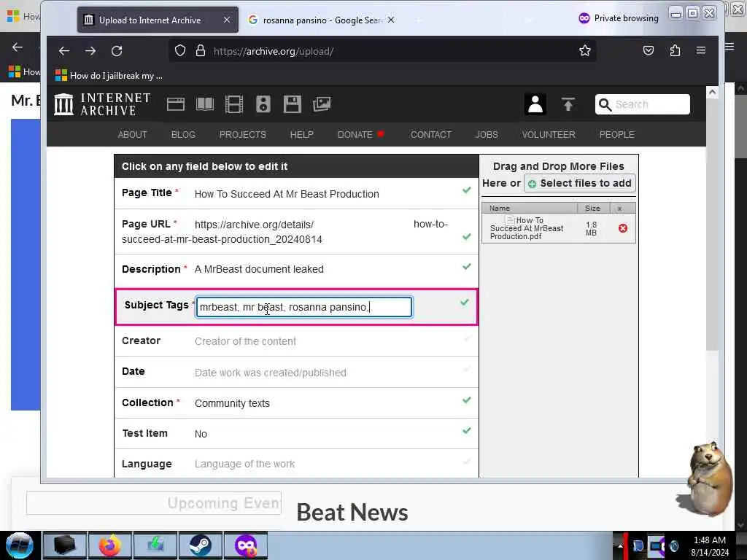Screen dimensions: 747x560
Task: Open the Texts book icon
Action: click(205, 104)
